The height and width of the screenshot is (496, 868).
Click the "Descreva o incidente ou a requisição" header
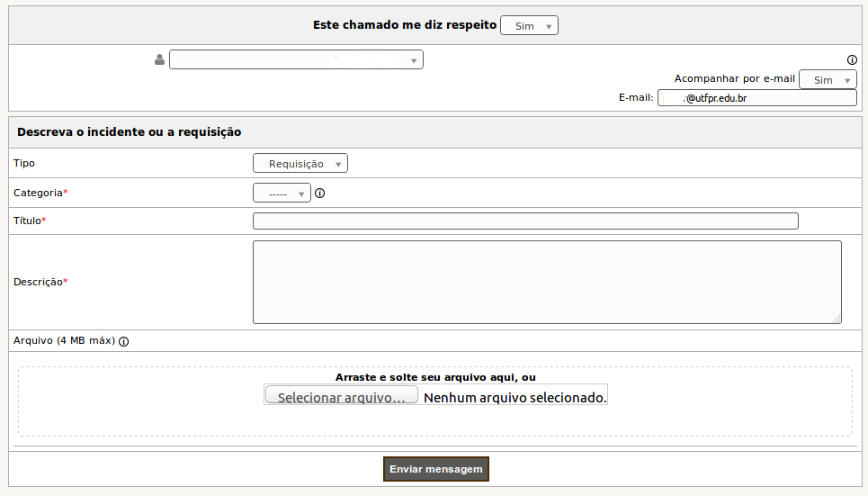tap(130, 131)
